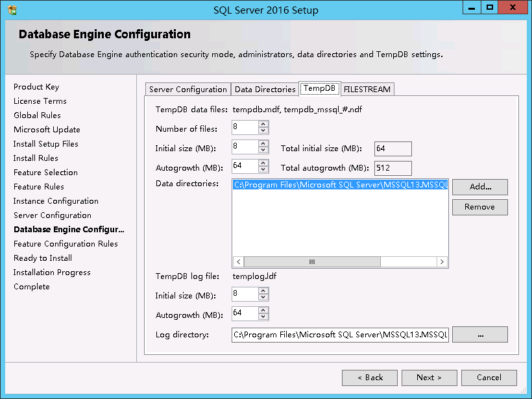Increase log Initial size with up arrow
The height and width of the screenshot is (399, 532).
pos(263,291)
